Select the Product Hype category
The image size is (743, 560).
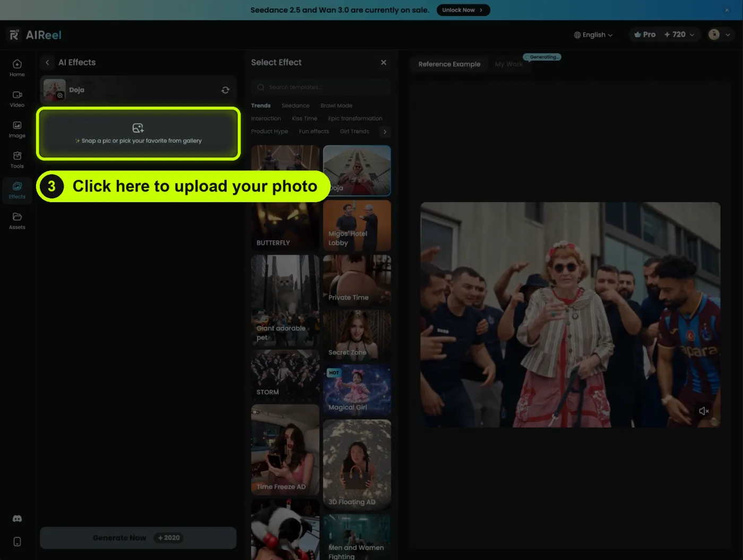270,131
